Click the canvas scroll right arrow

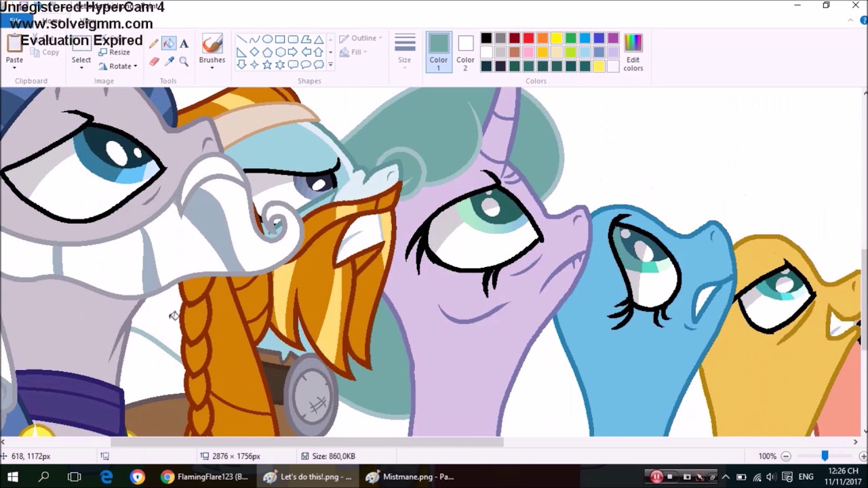855,442
